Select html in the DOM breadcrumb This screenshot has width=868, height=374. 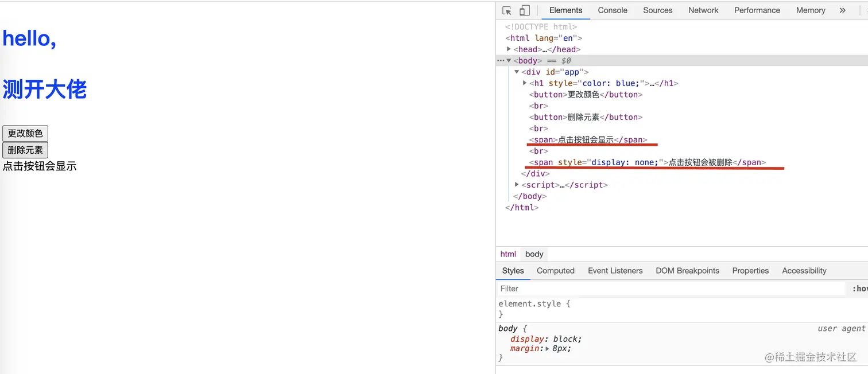coord(508,254)
